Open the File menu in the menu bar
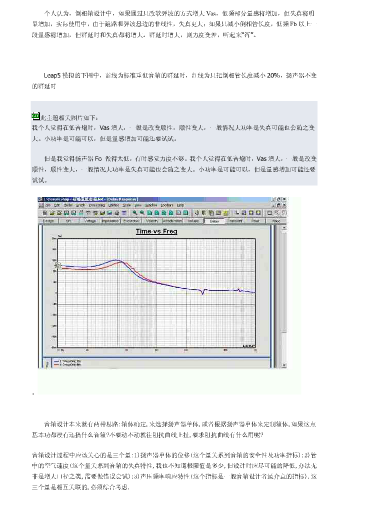This screenshot has width=373, height=524. [x=48, y=205]
